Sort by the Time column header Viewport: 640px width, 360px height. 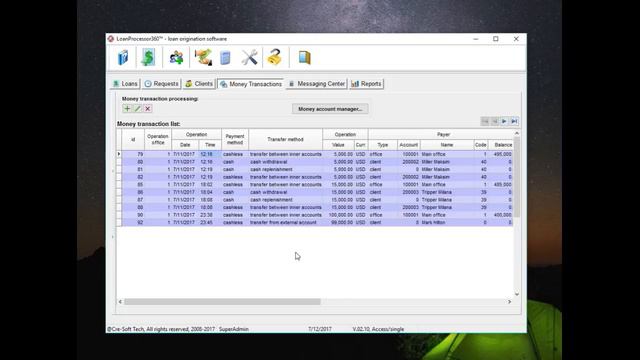210,145
